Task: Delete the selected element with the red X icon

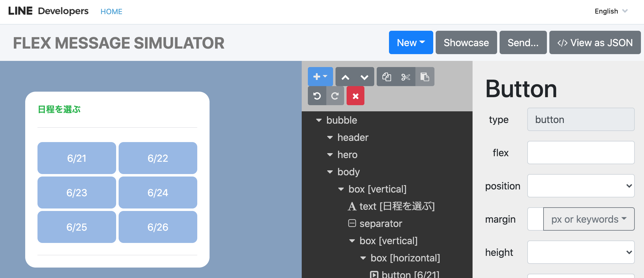Action: pyautogui.click(x=355, y=96)
